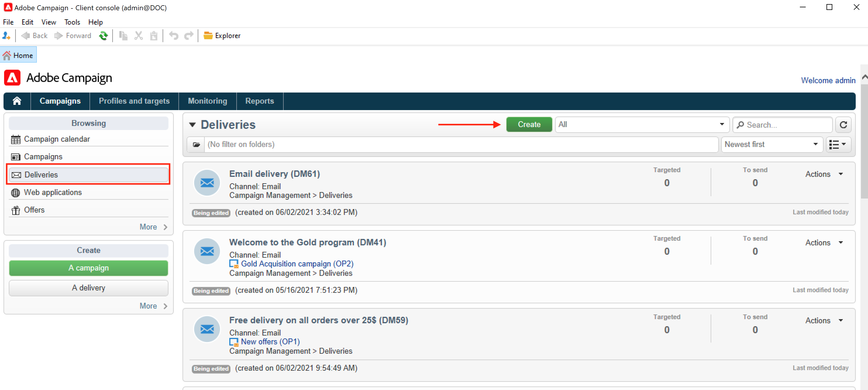
Task: Open Campaign calendar in Browsing panel
Action: pyautogui.click(x=57, y=139)
